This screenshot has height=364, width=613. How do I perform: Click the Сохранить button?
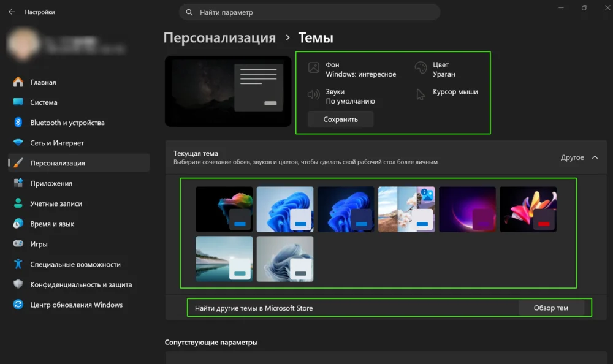[x=340, y=119]
